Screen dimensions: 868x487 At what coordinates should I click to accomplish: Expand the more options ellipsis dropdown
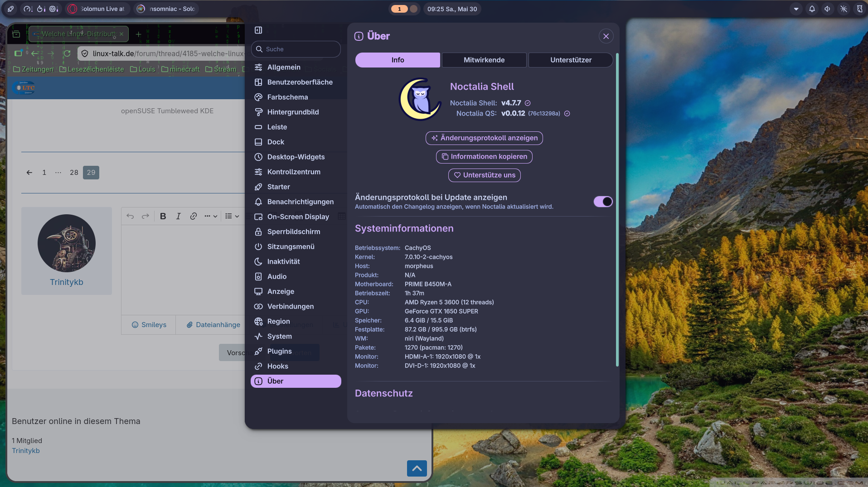click(211, 216)
